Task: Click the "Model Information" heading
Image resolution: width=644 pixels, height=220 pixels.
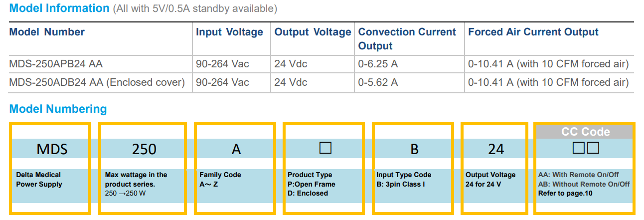Action: tap(59, 8)
